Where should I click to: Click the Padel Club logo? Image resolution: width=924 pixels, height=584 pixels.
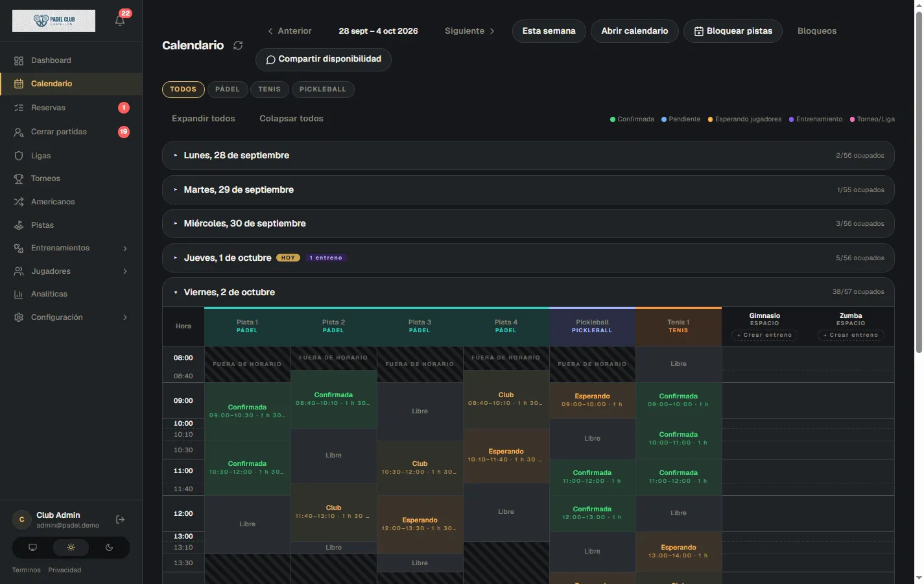(x=54, y=21)
